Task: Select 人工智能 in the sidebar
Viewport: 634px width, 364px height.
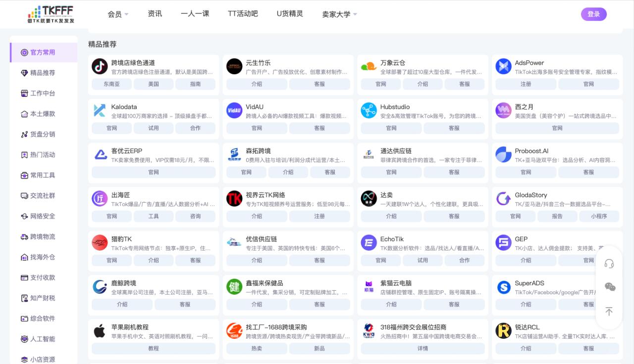Action: 44,339
